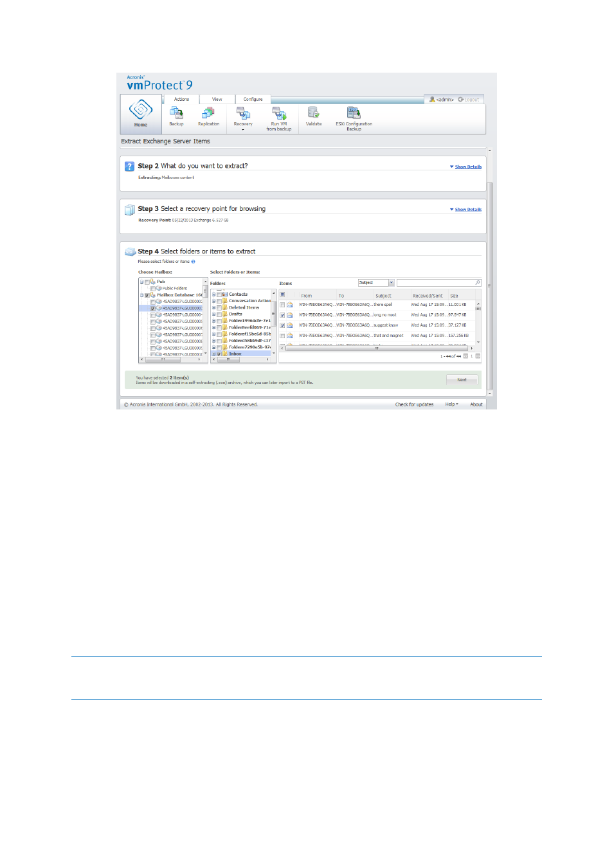Viewport: 614px width, 868px height.
Task: Click the envelope icon of the 'long no most' email
Action: (290, 315)
